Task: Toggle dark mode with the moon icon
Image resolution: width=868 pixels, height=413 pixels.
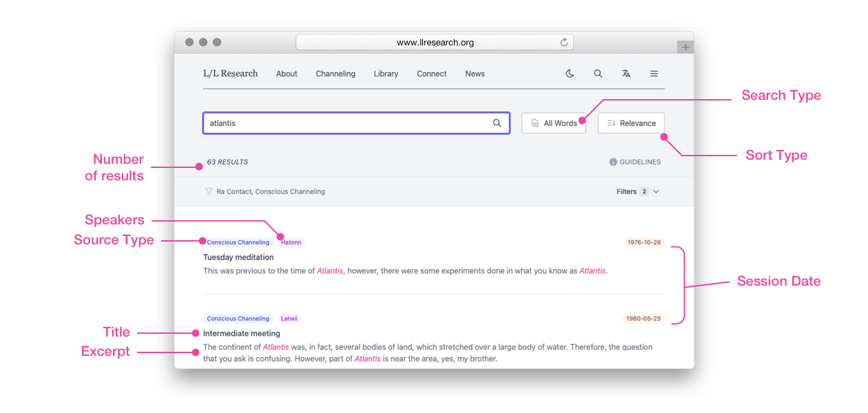Action: (x=570, y=74)
